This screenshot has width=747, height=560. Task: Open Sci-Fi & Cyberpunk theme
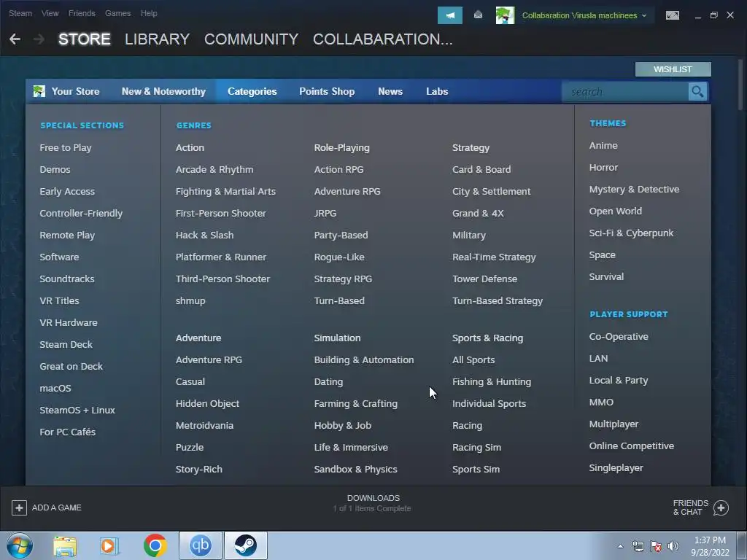click(x=631, y=233)
